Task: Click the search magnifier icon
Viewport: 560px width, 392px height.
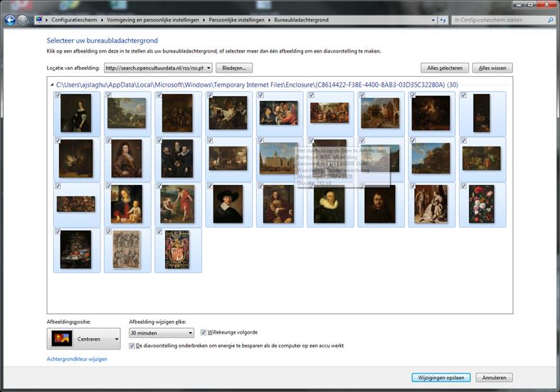Action: (550, 20)
